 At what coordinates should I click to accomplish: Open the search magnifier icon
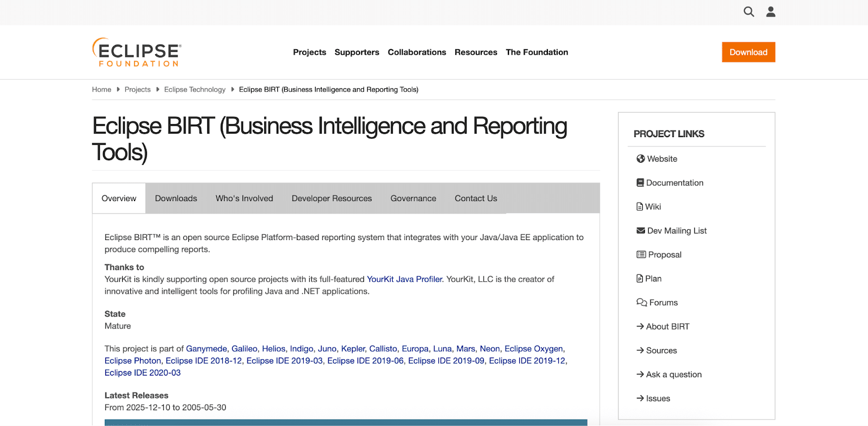point(749,11)
